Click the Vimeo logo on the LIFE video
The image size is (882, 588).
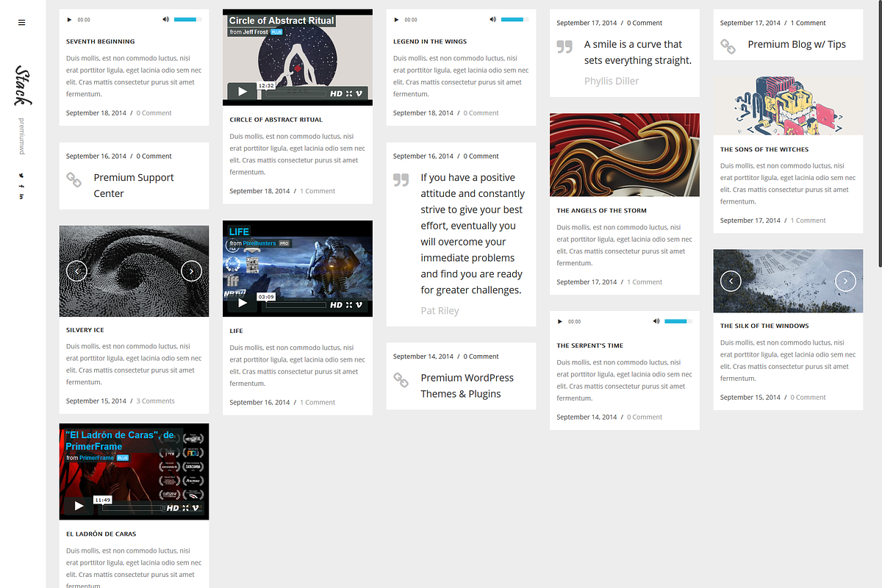(359, 305)
